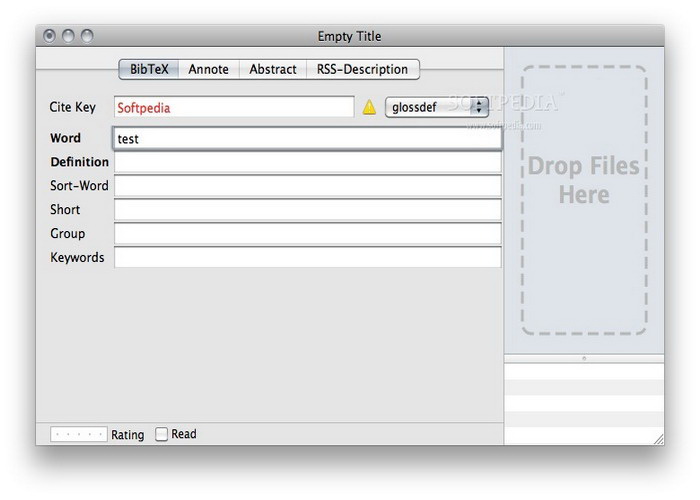This screenshot has height=500, width=700.
Task: Click the window close button
Action: (x=49, y=36)
